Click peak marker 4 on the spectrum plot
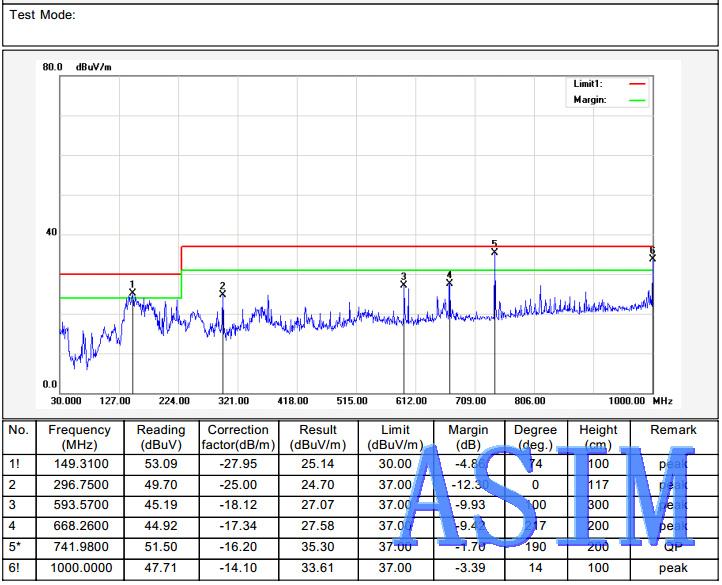 click(x=449, y=282)
